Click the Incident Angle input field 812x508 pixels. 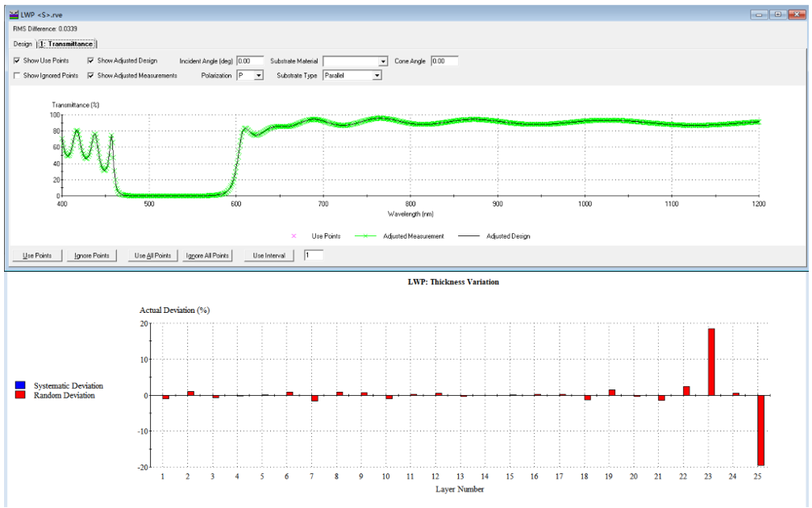[x=250, y=61]
